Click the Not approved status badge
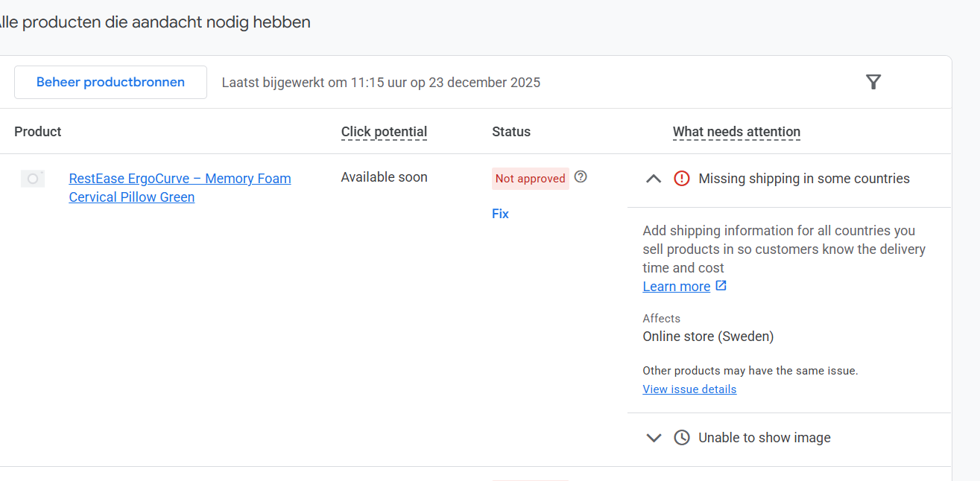Screen dimensions: 980x481 pos(530,179)
